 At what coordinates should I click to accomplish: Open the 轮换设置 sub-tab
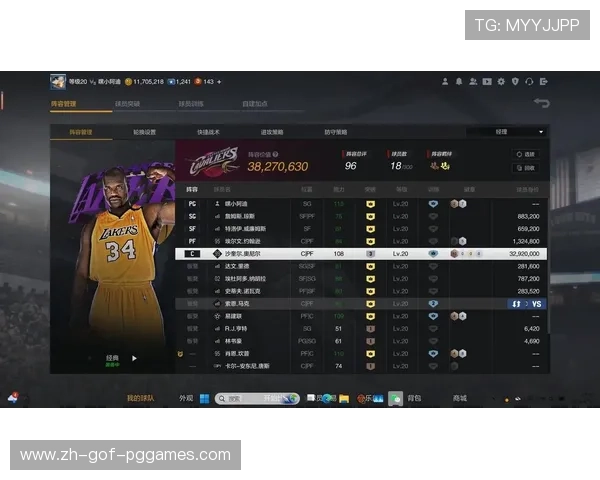coord(144,132)
